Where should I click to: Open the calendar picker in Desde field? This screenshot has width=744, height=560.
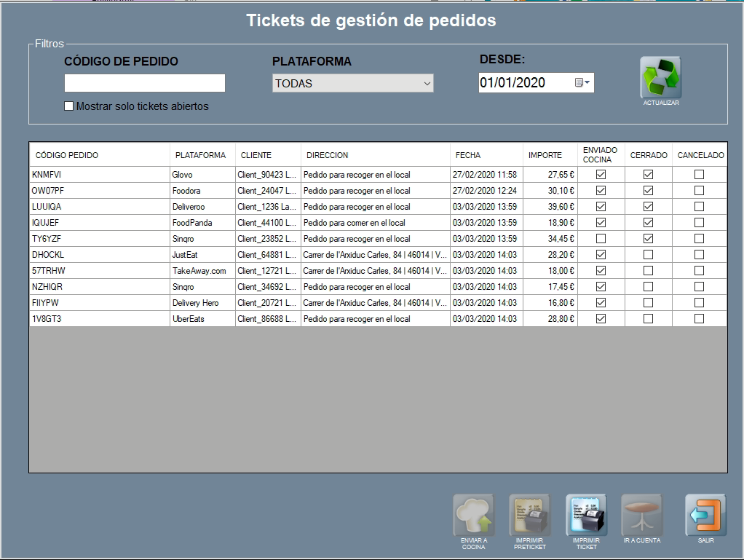tap(582, 83)
